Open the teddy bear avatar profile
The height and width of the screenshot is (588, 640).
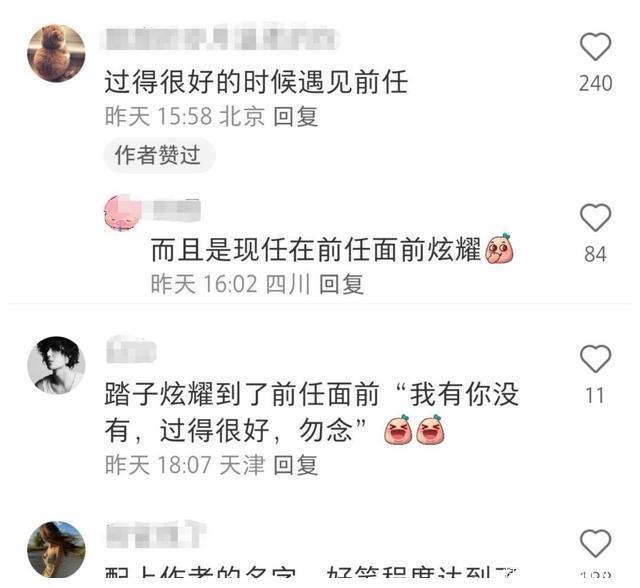(x=56, y=53)
